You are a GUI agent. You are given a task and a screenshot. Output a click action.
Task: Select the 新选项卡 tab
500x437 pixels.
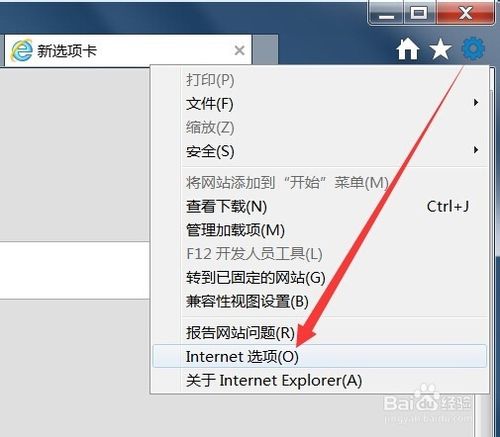coord(128,50)
